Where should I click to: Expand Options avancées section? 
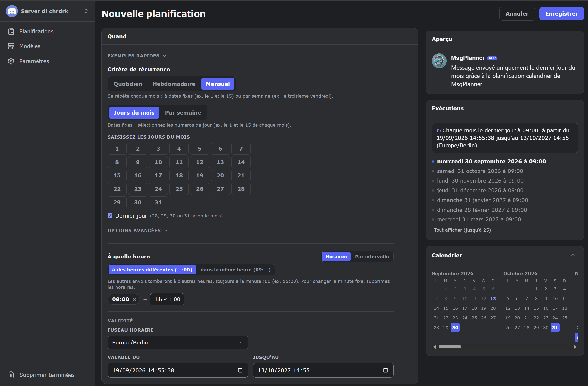(138, 231)
